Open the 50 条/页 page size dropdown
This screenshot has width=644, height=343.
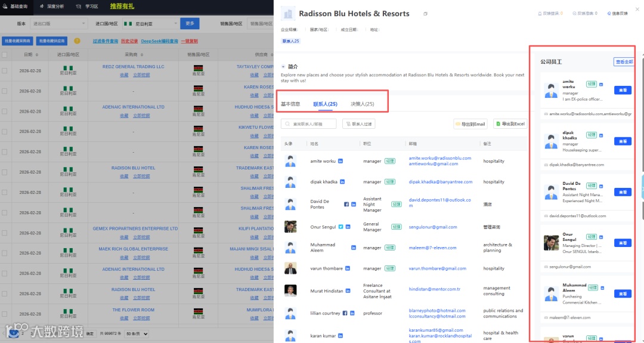click(137, 334)
